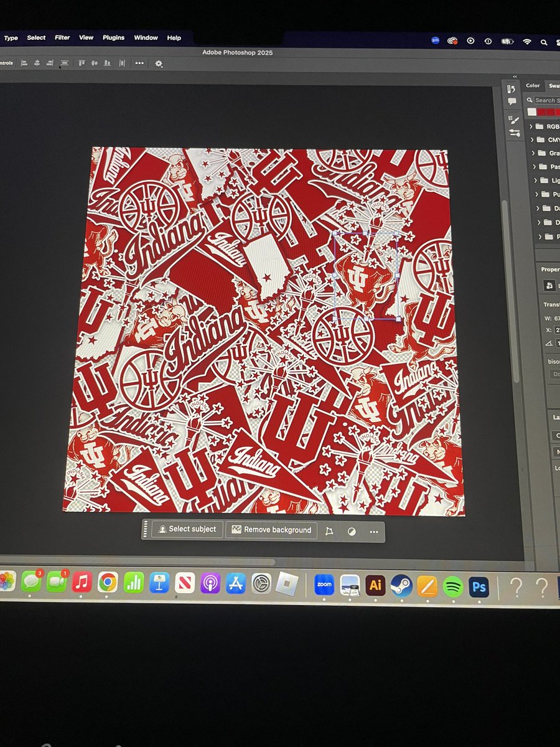The width and height of the screenshot is (560, 747).
Task: Click the Align bottom edges icon
Action: tap(108, 63)
